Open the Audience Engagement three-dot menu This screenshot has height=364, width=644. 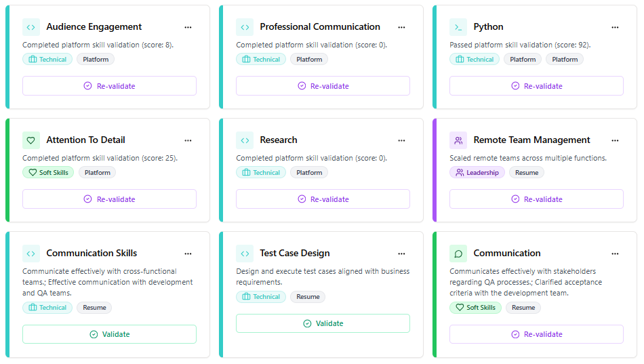point(188,27)
